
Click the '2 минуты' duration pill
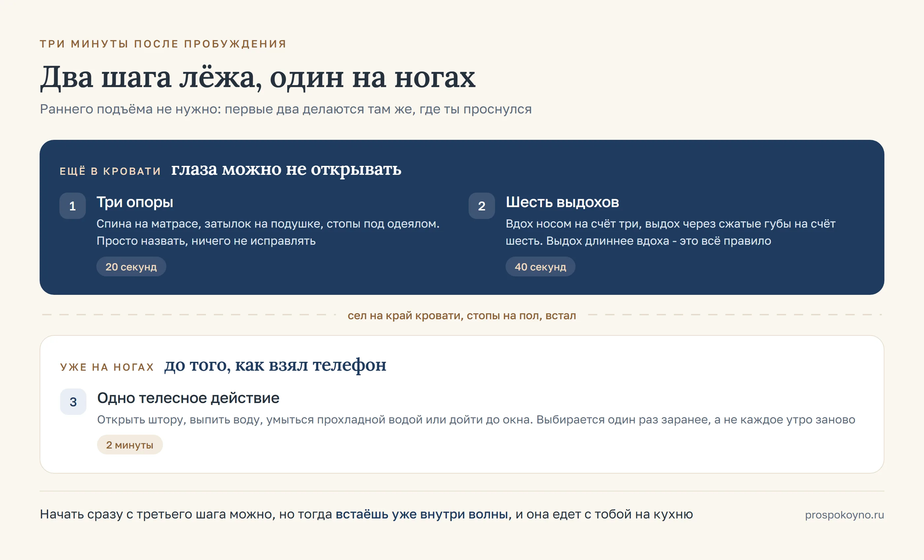point(130,445)
